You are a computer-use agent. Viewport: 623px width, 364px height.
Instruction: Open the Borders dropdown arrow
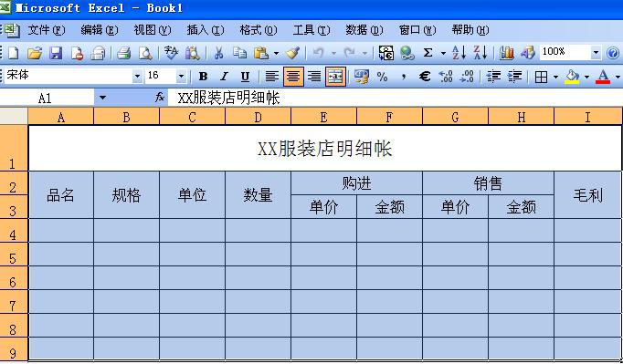point(555,77)
